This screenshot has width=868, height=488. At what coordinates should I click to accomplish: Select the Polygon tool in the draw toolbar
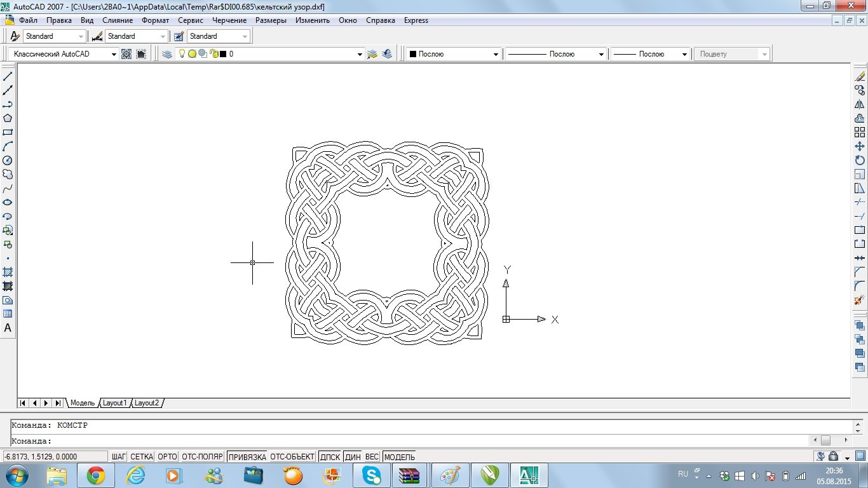tap(8, 118)
